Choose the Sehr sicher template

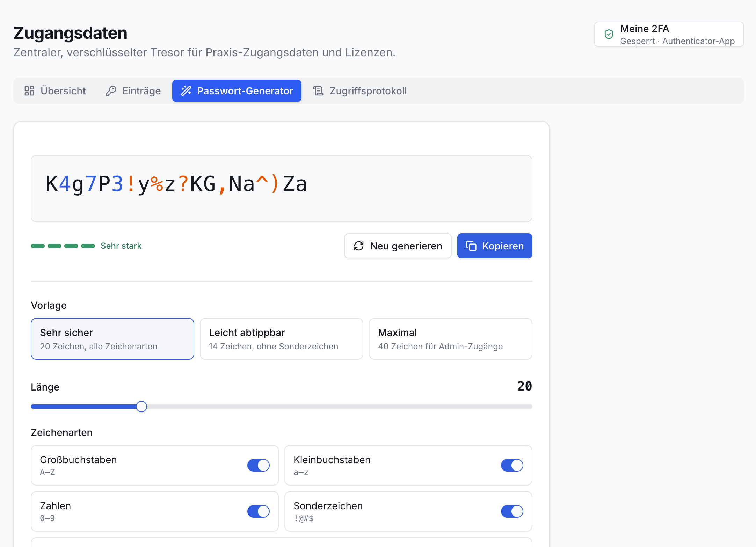coord(112,339)
